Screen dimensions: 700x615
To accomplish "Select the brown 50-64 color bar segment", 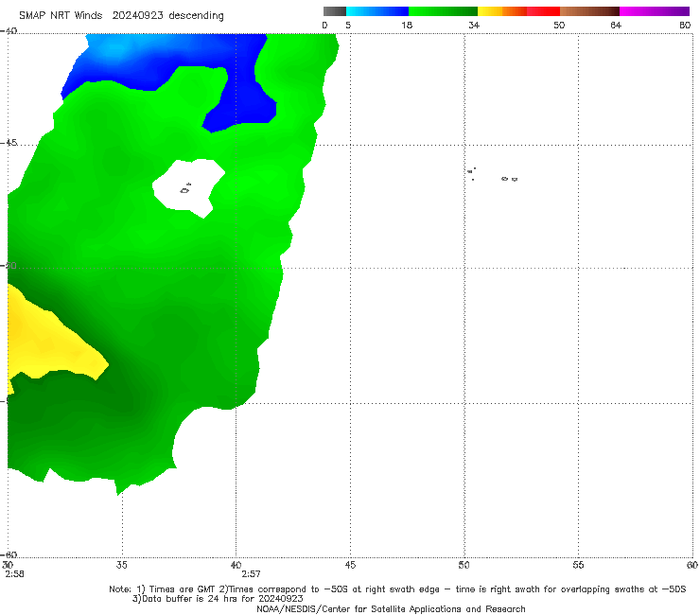I will pyautogui.click(x=589, y=11).
